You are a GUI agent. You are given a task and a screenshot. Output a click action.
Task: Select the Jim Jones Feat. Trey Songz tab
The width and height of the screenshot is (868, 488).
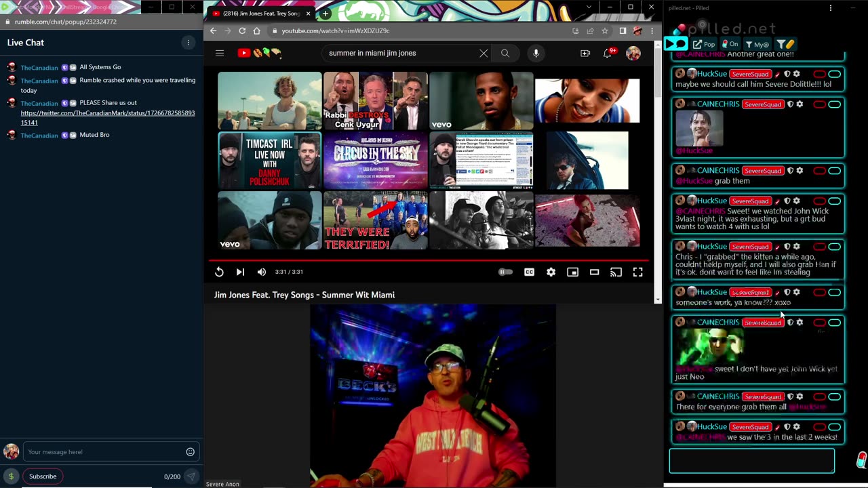click(x=261, y=14)
